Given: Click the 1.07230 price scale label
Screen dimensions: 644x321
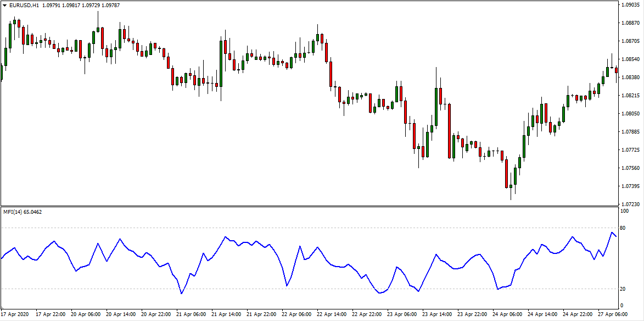Looking at the screenshot, I should tap(630, 204).
